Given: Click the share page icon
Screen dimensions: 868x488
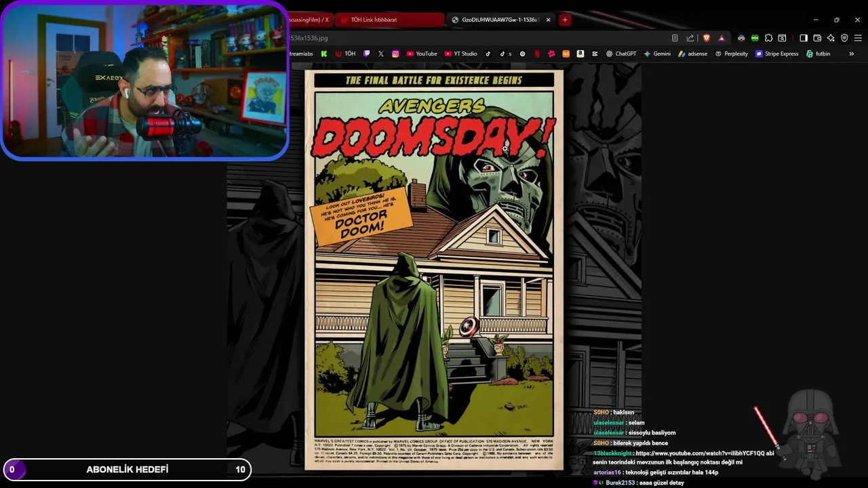Looking at the screenshot, I should pos(690,38).
